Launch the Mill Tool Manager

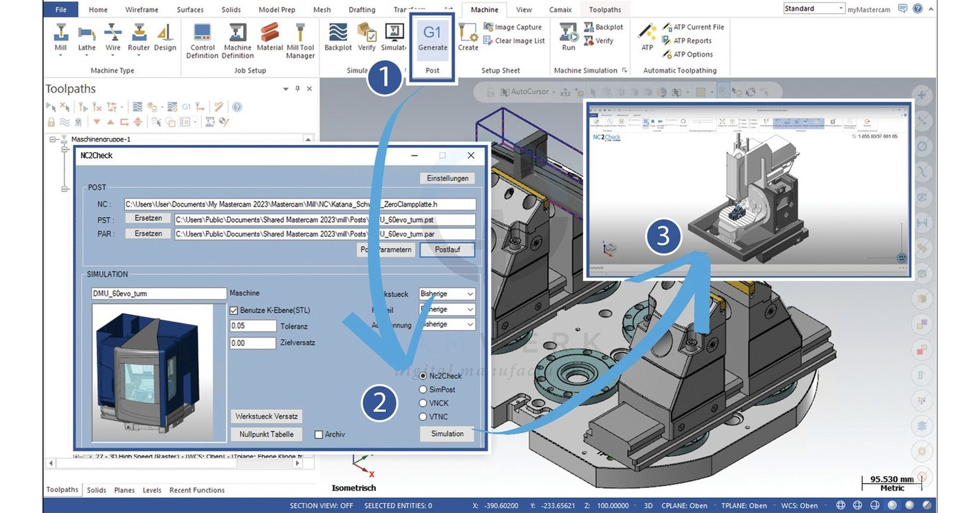click(300, 41)
